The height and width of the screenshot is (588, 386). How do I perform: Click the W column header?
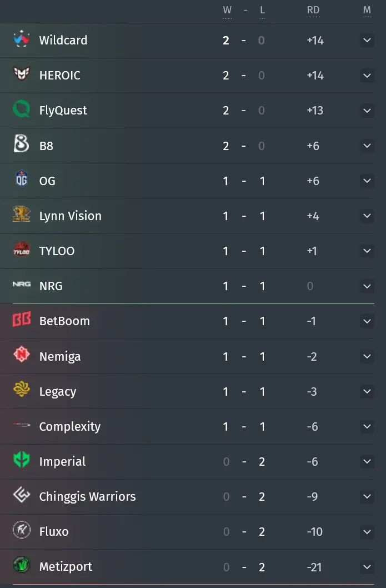[x=227, y=11]
